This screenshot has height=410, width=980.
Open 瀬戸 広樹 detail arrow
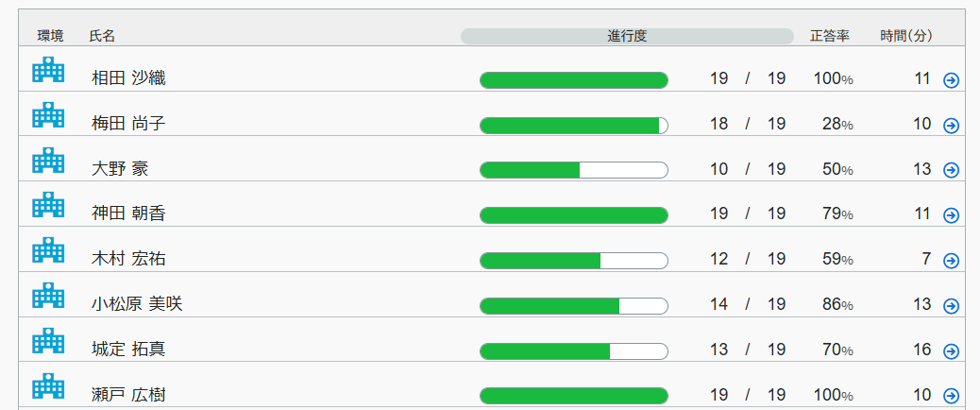(x=951, y=396)
